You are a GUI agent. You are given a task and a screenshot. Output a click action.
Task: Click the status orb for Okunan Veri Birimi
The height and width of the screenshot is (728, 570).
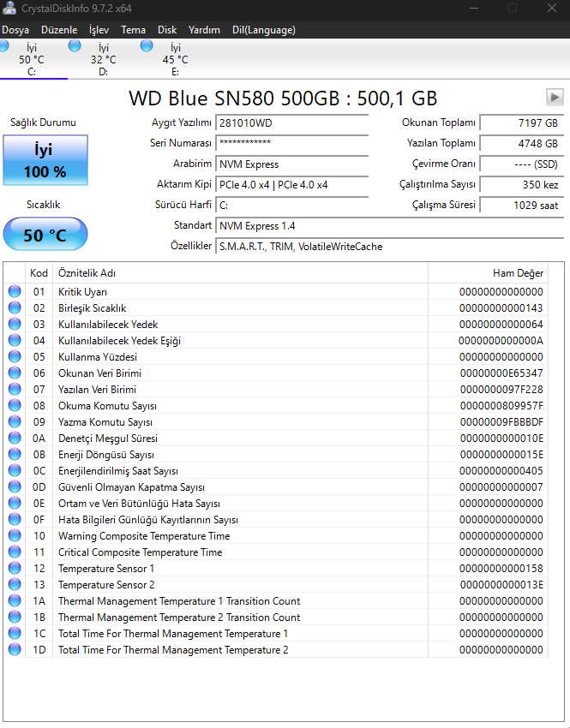[15, 373]
